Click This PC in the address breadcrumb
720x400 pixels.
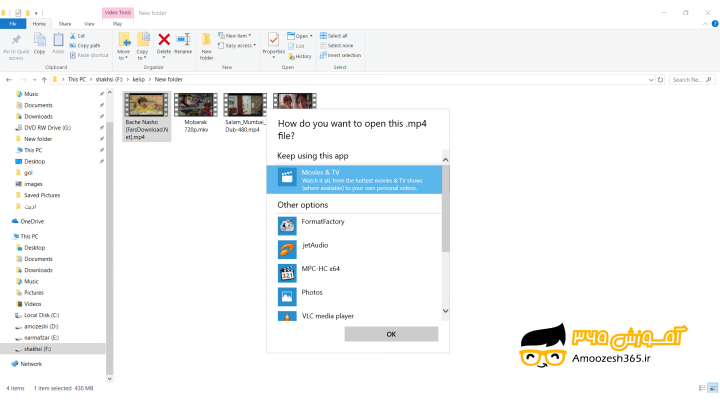pyautogui.click(x=77, y=79)
